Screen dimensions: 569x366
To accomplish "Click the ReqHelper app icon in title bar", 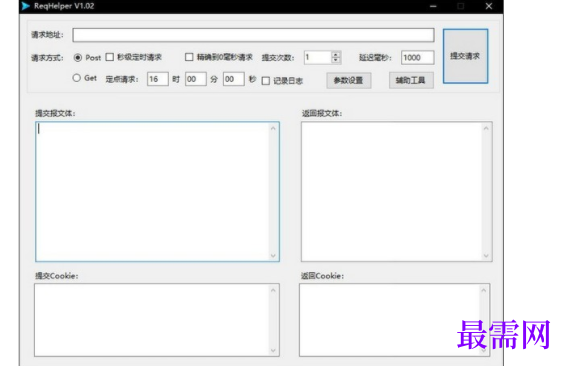I will pyautogui.click(x=25, y=6).
